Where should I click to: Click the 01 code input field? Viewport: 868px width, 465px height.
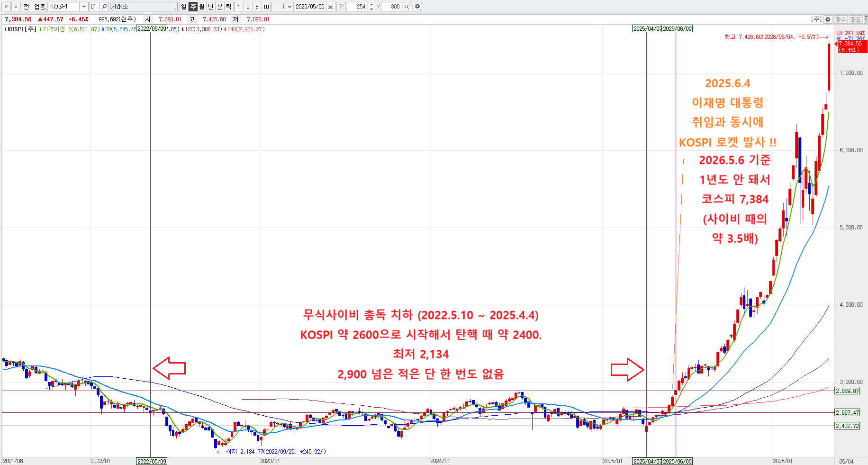[93, 7]
